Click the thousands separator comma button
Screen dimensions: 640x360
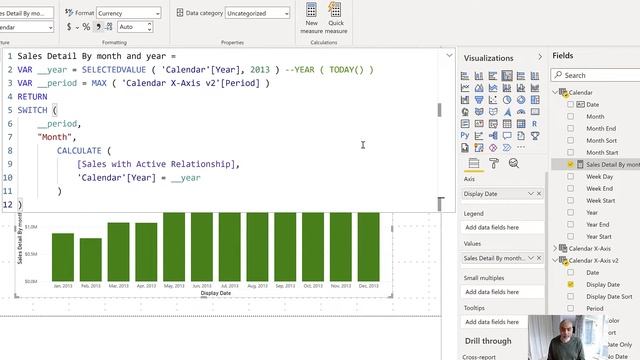[x=98, y=27]
